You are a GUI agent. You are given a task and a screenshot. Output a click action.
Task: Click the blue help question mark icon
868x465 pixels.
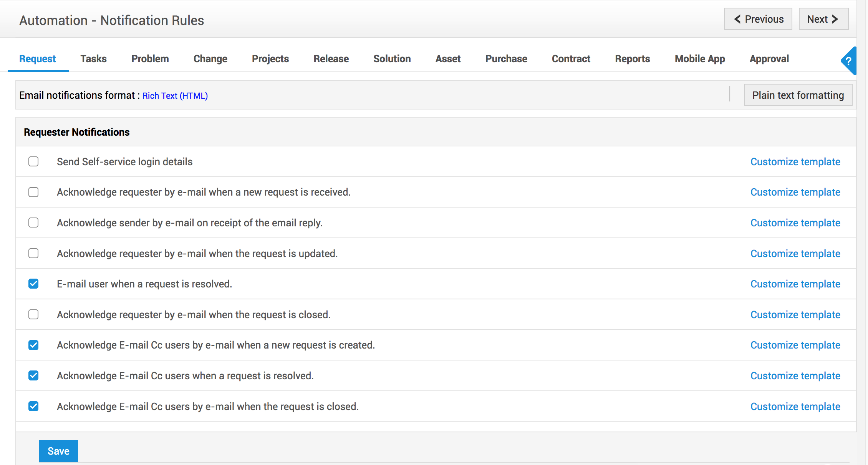[848, 61]
